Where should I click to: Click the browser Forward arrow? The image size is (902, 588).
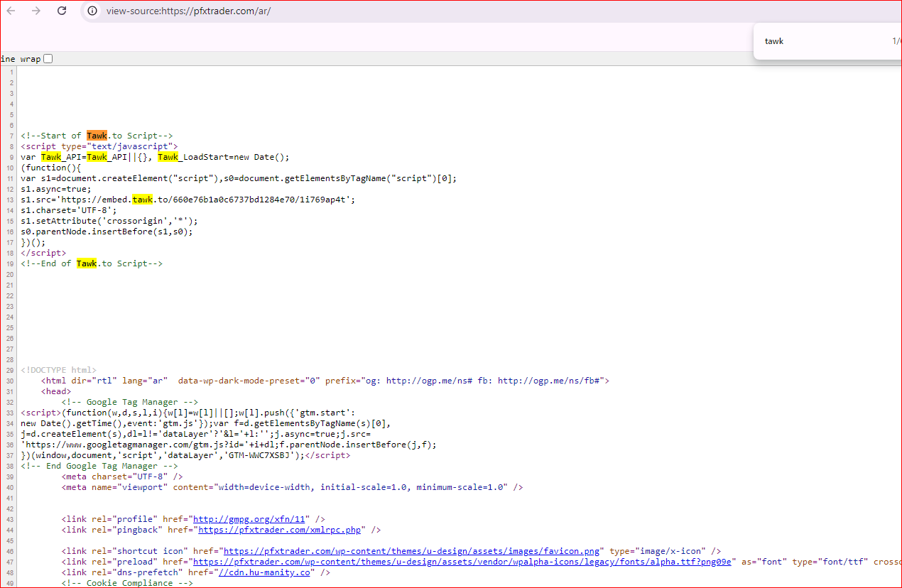(x=36, y=11)
